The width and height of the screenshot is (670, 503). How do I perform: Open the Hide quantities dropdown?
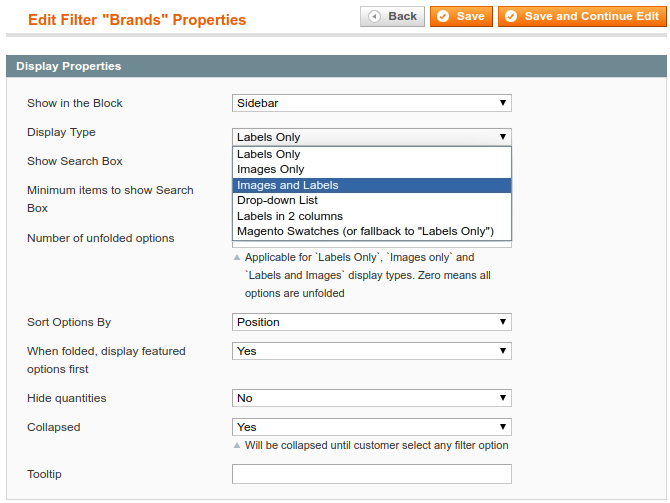pyautogui.click(x=371, y=398)
